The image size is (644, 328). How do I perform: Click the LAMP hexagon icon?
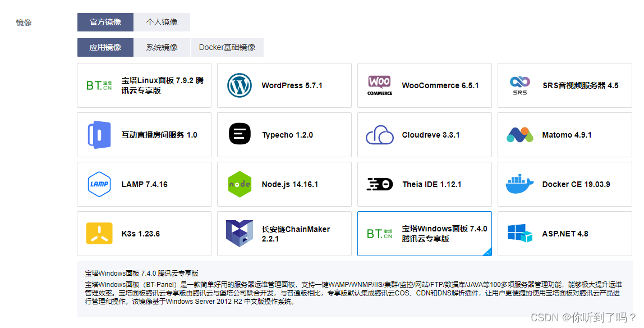[x=99, y=184]
